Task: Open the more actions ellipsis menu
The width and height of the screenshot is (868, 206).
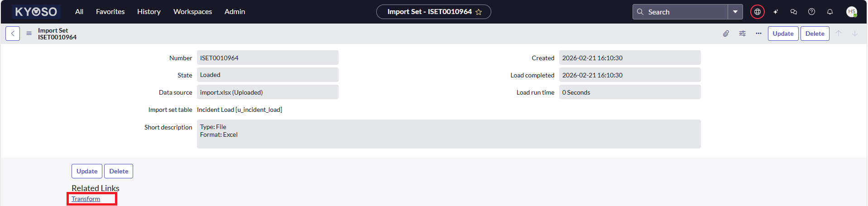Action: tap(758, 34)
